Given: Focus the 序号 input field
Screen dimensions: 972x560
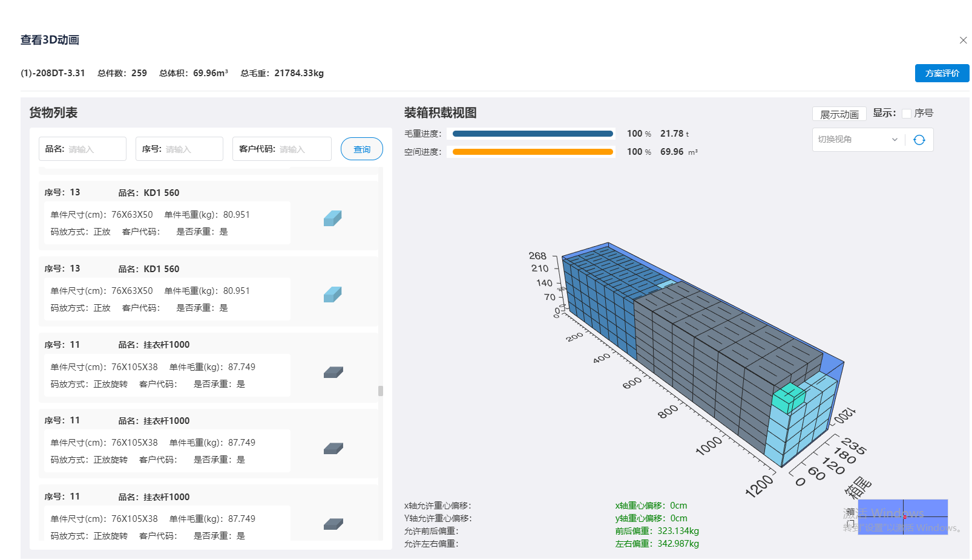Looking at the screenshot, I should point(180,149).
